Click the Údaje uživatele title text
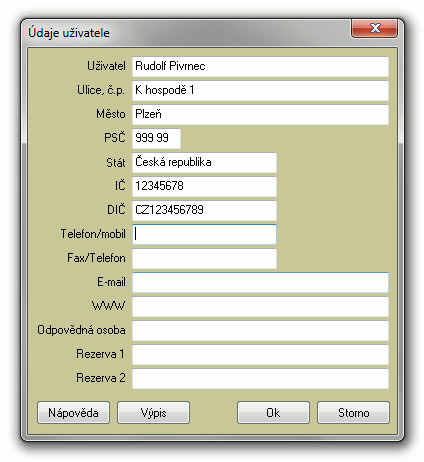Image resolution: width=424 pixels, height=462 pixels. (69, 33)
